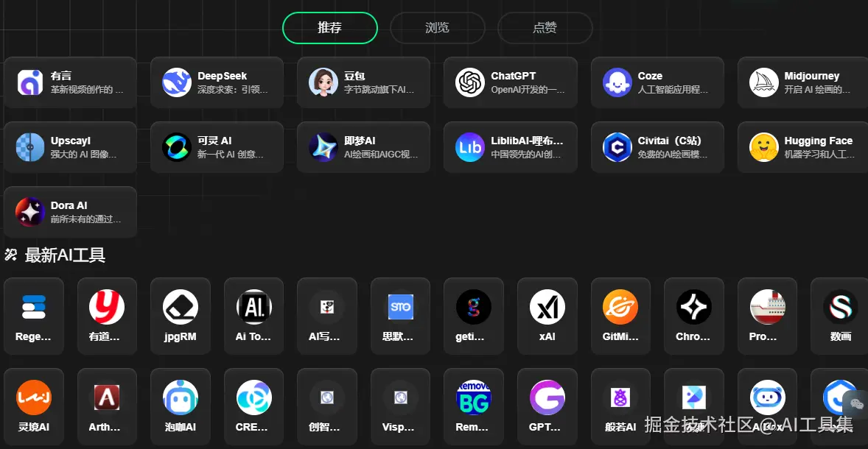The height and width of the screenshot is (449, 868).
Task: Click the DeepSeek whale icon
Action: tap(177, 82)
